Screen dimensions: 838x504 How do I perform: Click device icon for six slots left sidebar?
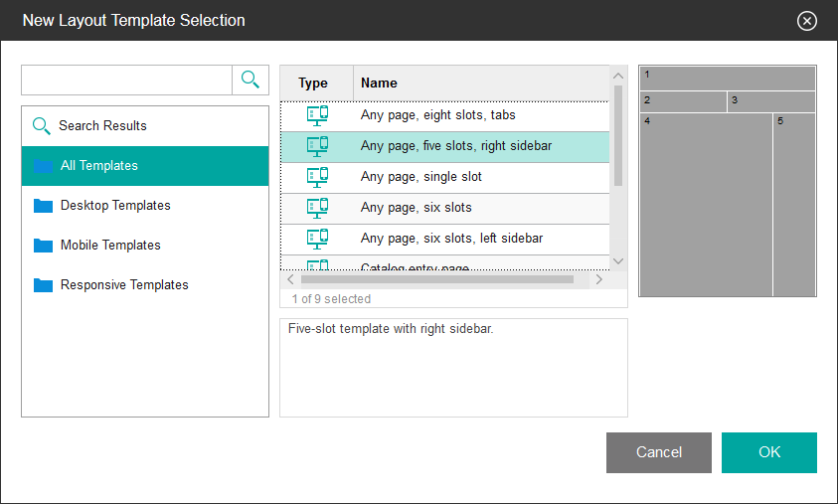pos(317,239)
